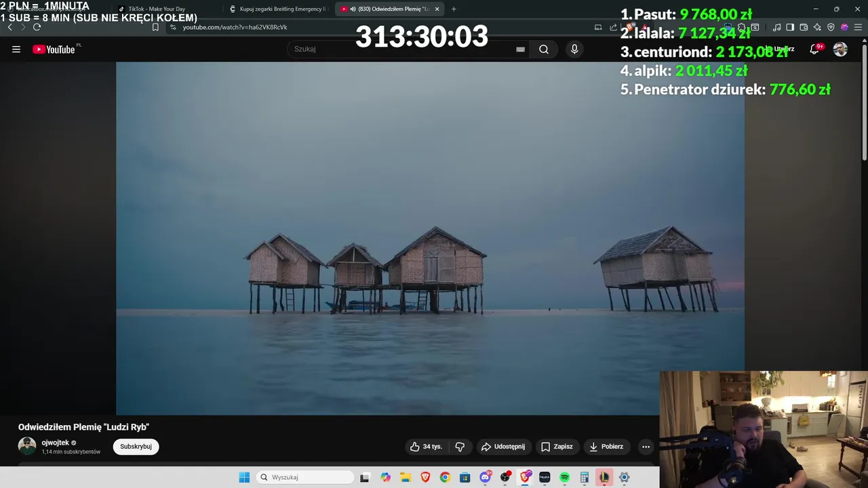Open Discord from the taskbar
The width and height of the screenshot is (868, 488).
pos(486,477)
